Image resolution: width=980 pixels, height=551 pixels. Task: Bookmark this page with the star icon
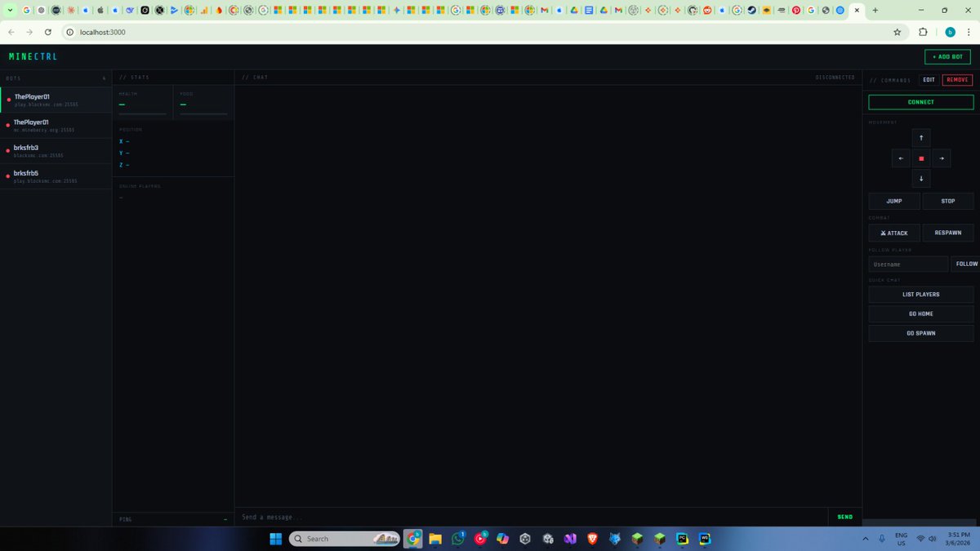click(x=898, y=32)
